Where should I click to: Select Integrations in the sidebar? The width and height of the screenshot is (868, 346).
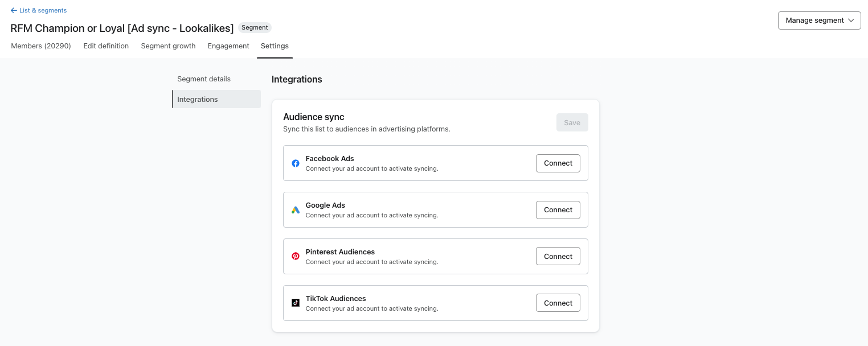(x=198, y=100)
